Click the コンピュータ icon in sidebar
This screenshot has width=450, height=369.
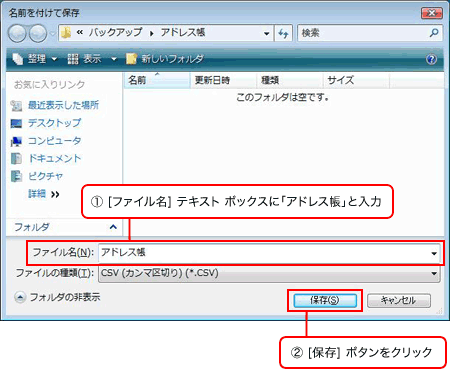click(x=16, y=141)
